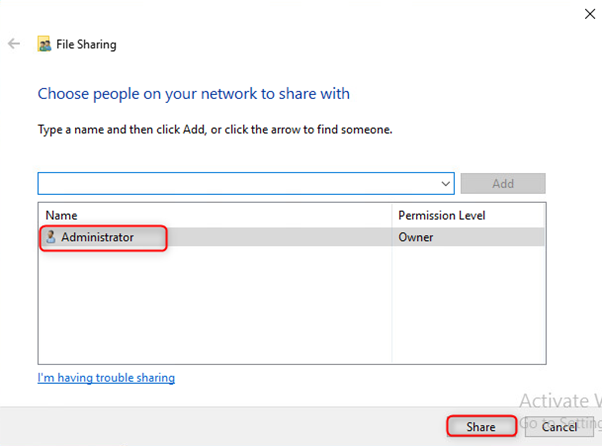Click the Name column header

point(61,215)
